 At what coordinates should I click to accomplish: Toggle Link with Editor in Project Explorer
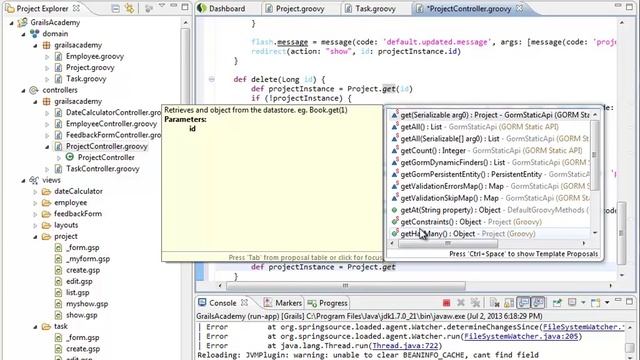pos(130,8)
